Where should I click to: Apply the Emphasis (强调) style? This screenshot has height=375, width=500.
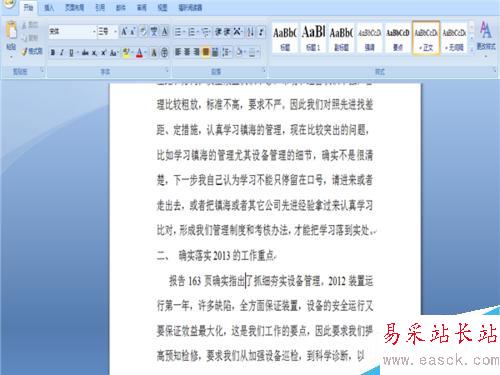370,38
